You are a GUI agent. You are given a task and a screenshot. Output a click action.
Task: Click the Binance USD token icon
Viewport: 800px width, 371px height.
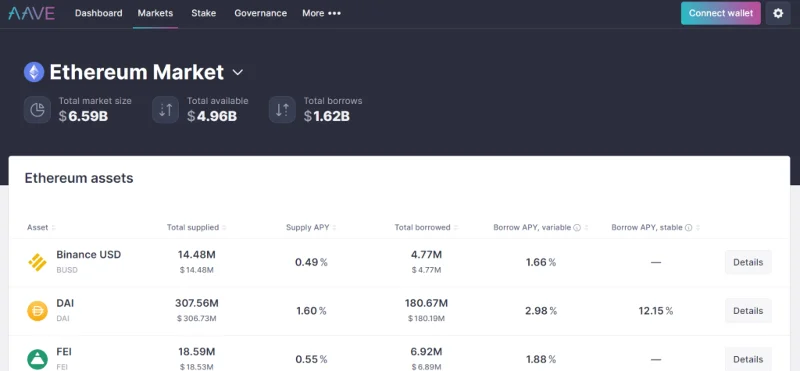(x=37, y=262)
